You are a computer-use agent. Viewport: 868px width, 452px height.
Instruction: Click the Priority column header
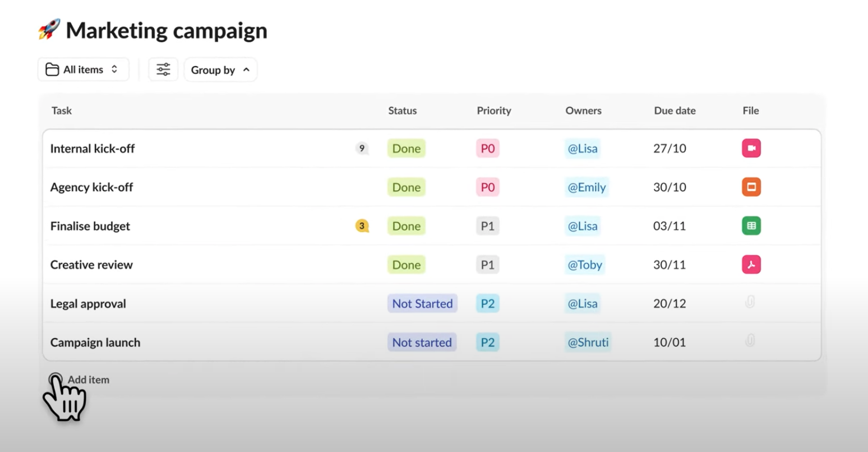[x=493, y=110]
